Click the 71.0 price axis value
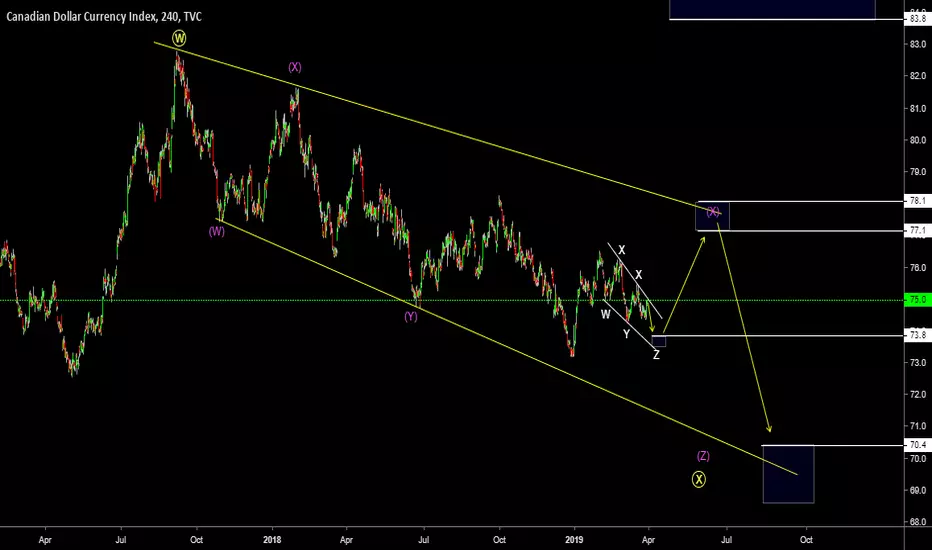This screenshot has height=550, width=932. [x=917, y=426]
